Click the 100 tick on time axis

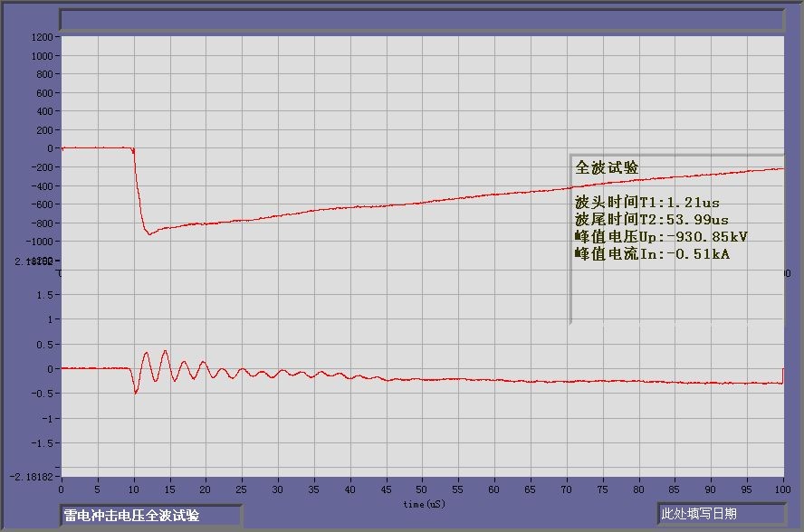pos(782,489)
